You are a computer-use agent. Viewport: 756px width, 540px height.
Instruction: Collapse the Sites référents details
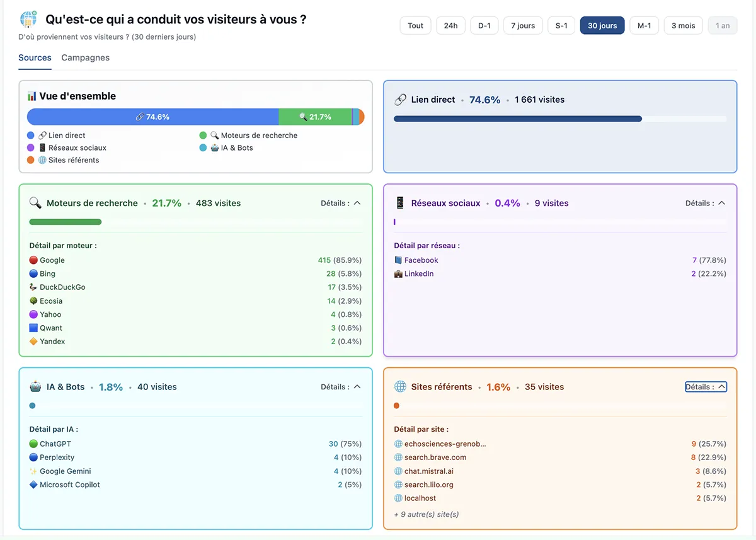tap(706, 387)
